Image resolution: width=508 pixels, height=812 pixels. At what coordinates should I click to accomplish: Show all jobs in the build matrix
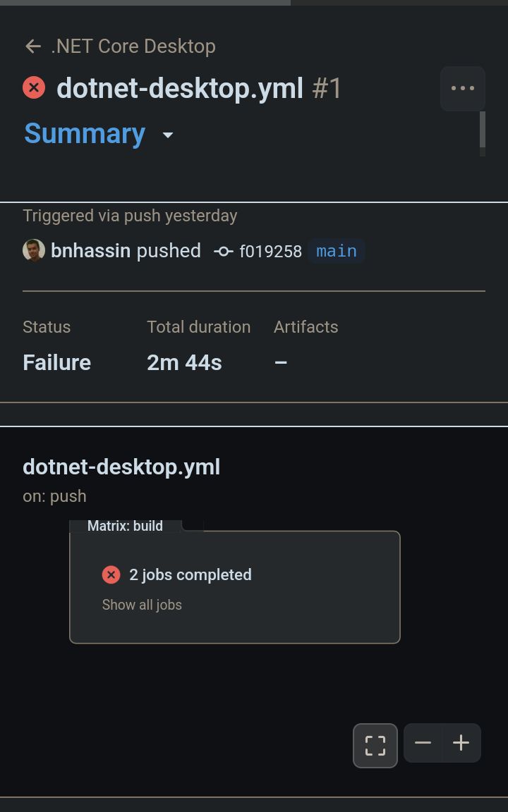tap(141, 605)
